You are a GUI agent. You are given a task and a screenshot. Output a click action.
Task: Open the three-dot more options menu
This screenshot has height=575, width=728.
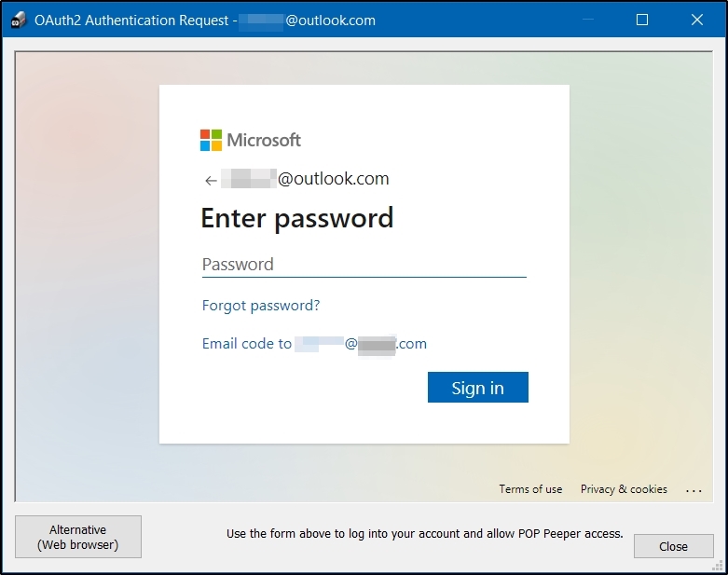pyautogui.click(x=694, y=489)
